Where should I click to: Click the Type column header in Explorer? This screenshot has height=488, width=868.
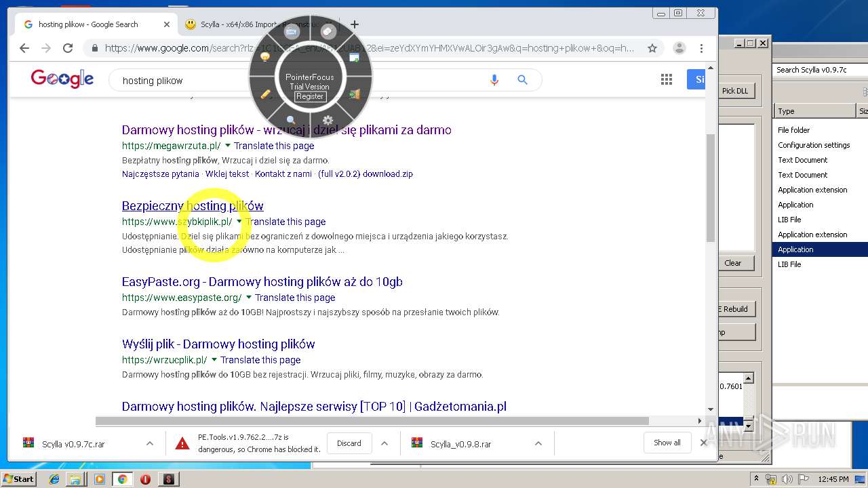[815, 111]
